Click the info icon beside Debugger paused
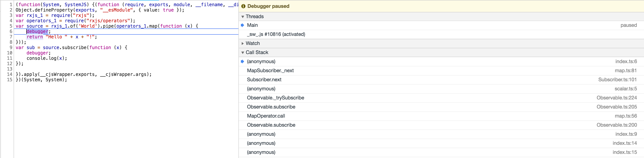This screenshot has width=644, height=158. click(x=243, y=6)
